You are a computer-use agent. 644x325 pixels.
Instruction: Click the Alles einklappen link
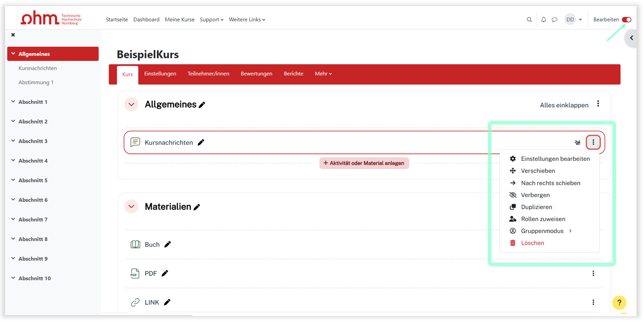click(564, 105)
